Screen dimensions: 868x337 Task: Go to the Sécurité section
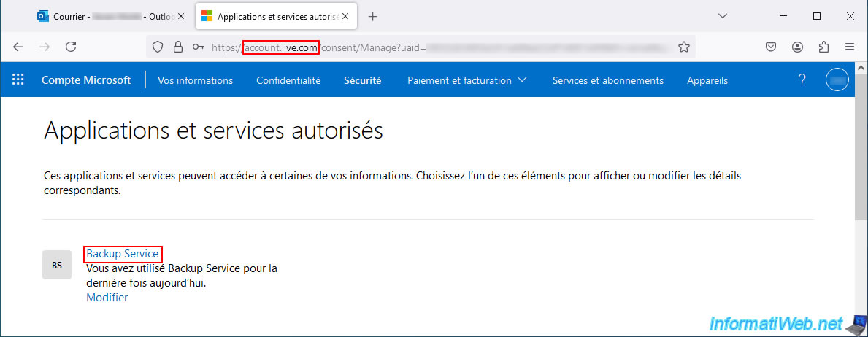click(x=363, y=80)
